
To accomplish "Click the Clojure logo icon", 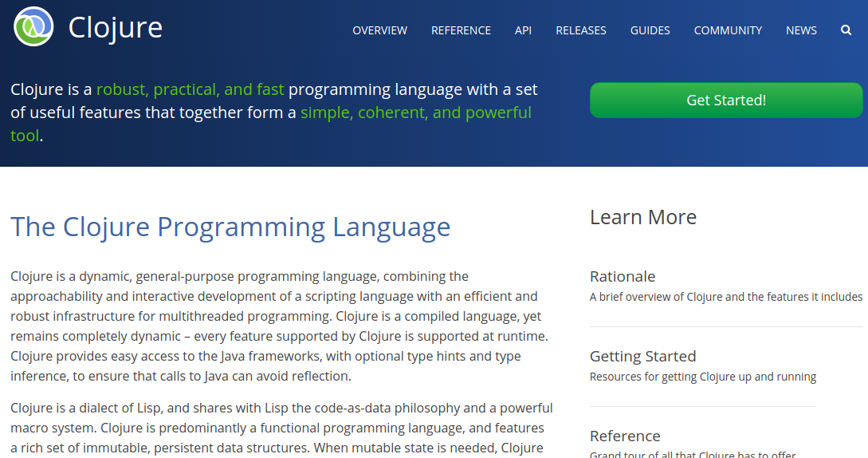I will tap(33, 26).
